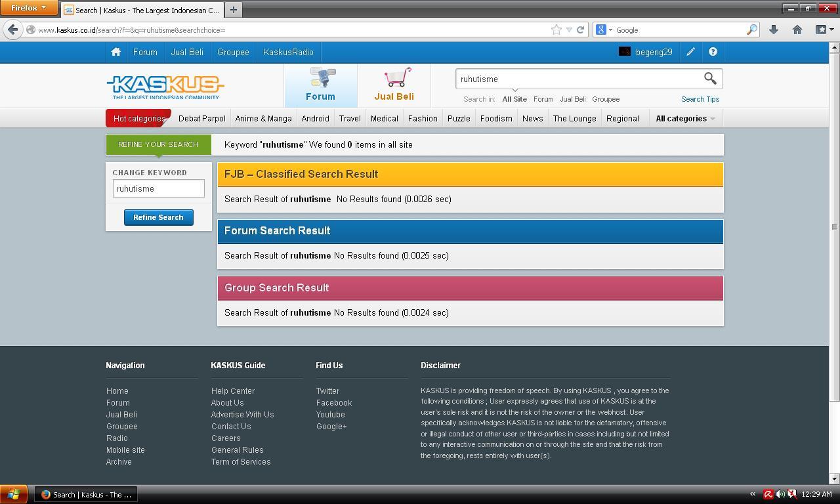Select Jual Beli search scope

[x=572, y=99]
